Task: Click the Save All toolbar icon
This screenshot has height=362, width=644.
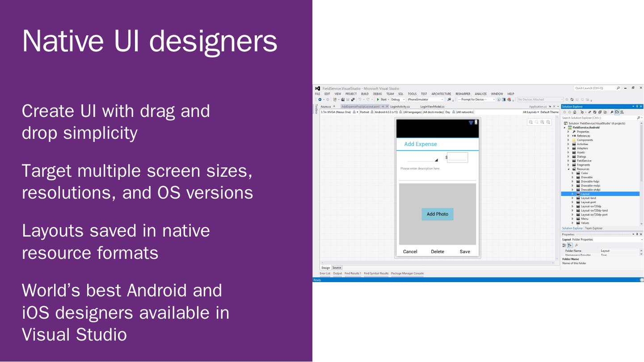Action: coord(353,100)
